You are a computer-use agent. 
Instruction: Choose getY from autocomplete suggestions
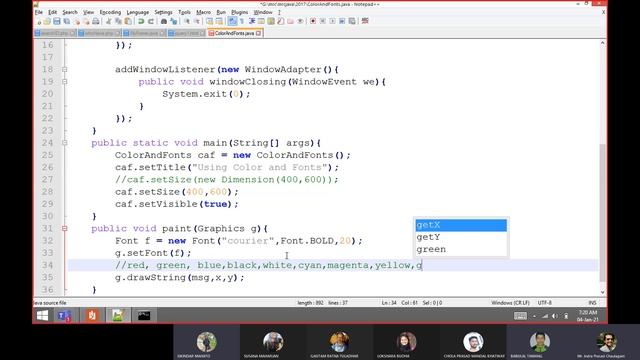coord(461,237)
